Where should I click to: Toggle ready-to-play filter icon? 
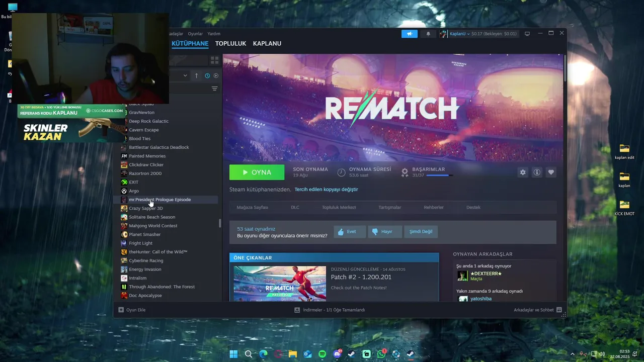pyautogui.click(x=216, y=75)
